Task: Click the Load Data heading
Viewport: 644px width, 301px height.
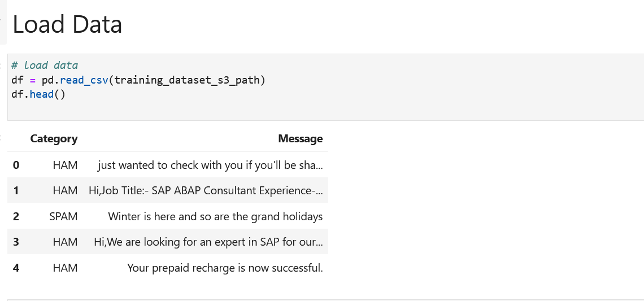Action: tap(67, 25)
